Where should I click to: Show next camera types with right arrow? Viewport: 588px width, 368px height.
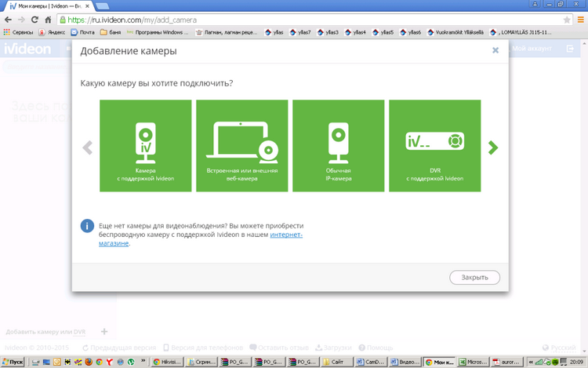click(493, 148)
